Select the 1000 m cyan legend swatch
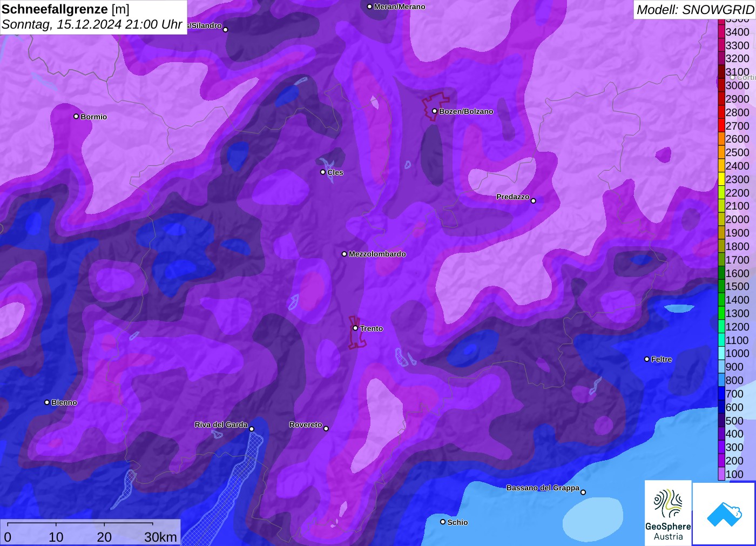Screen dimensions: 756x546 point(721,353)
